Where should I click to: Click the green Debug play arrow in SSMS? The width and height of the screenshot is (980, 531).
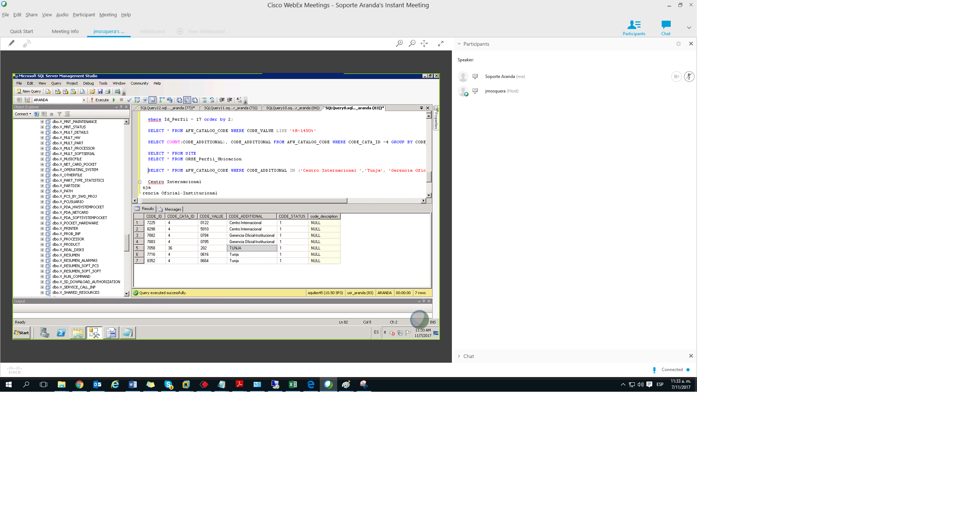[114, 100]
